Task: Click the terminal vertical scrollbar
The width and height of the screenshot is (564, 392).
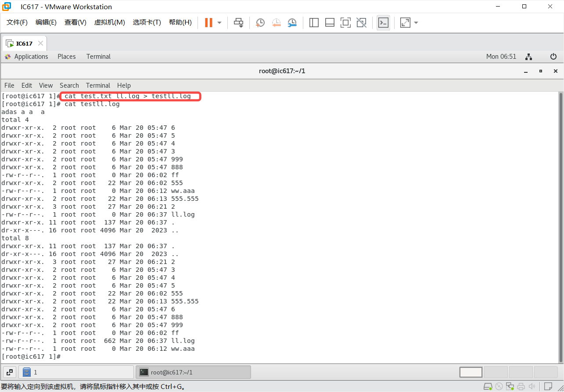Action: [x=560, y=227]
